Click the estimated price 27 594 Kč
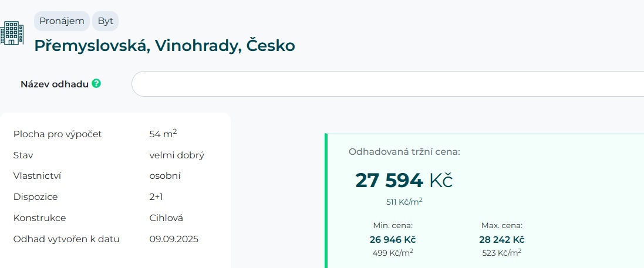The image size is (644, 268). click(x=404, y=181)
